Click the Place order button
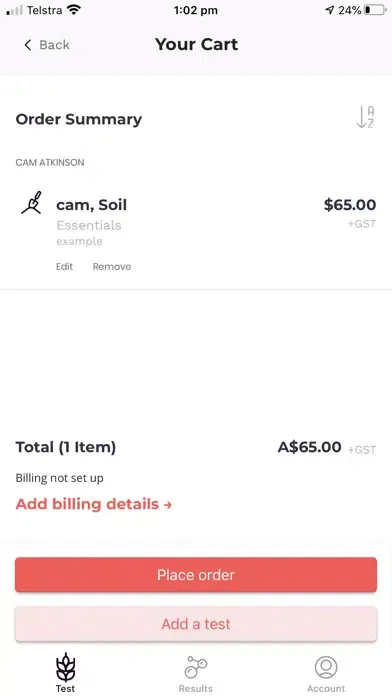Viewport: 392px width, 696px height. 196,575
